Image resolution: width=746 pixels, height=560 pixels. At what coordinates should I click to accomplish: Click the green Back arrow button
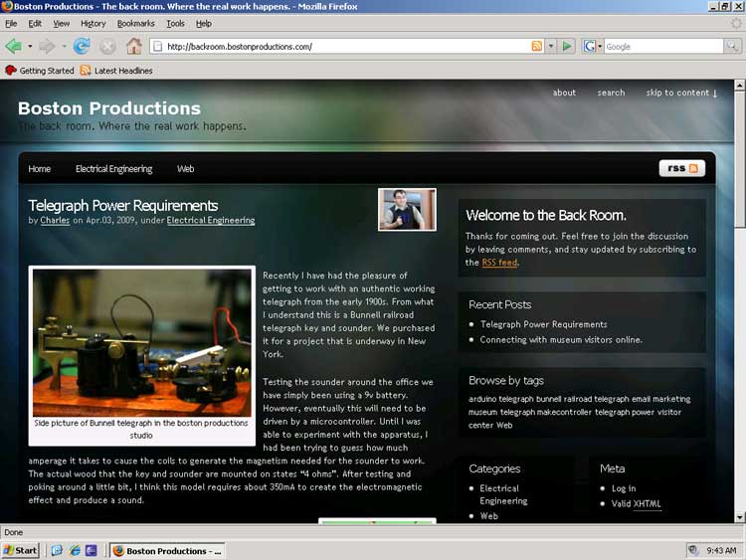point(13,46)
